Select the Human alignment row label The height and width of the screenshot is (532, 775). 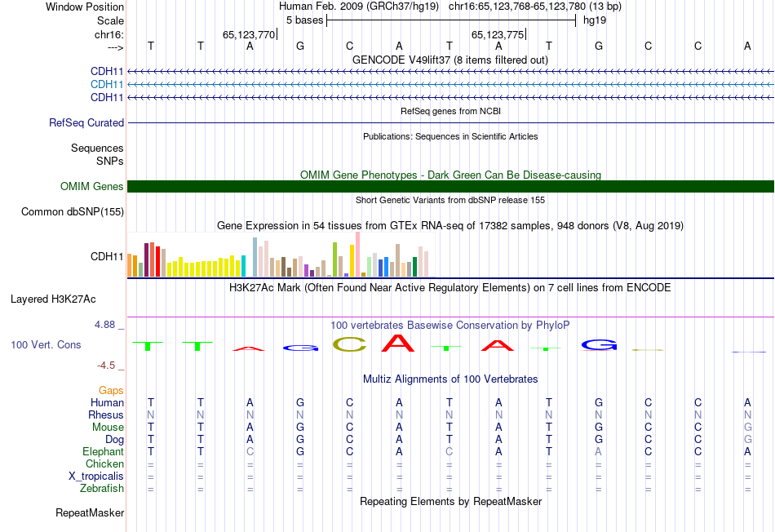pyautogui.click(x=107, y=402)
